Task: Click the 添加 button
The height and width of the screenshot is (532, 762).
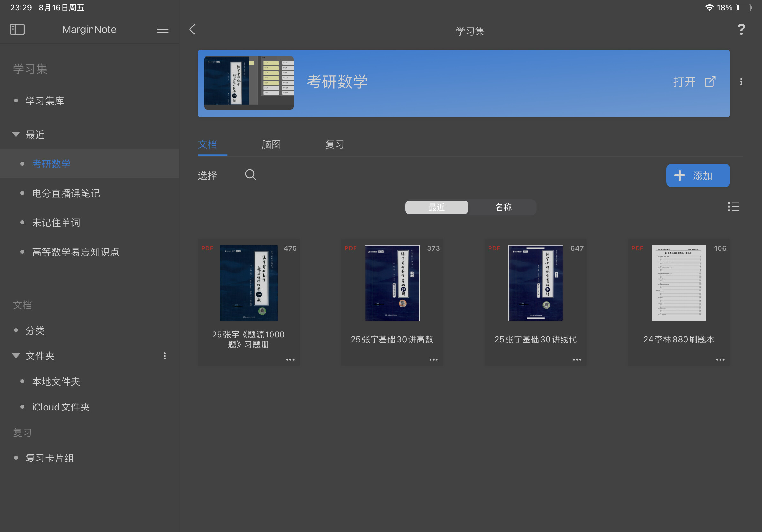Action: (x=698, y=175)
